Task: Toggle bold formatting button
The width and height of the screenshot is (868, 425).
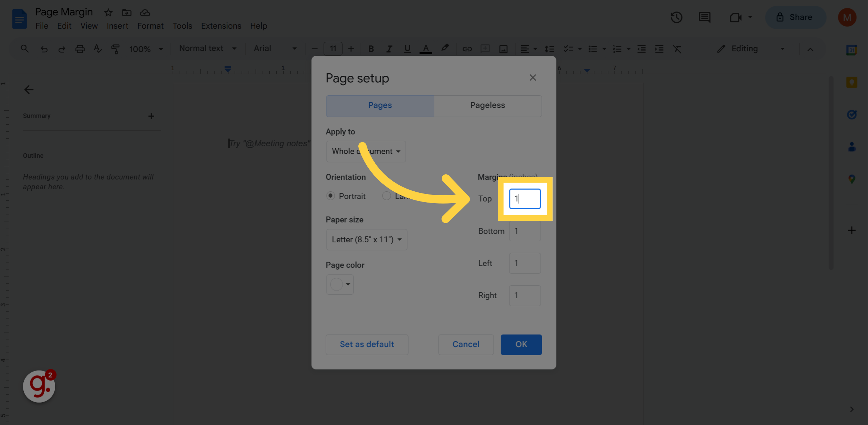Action: pyautogui.click(x=371, y=49)
